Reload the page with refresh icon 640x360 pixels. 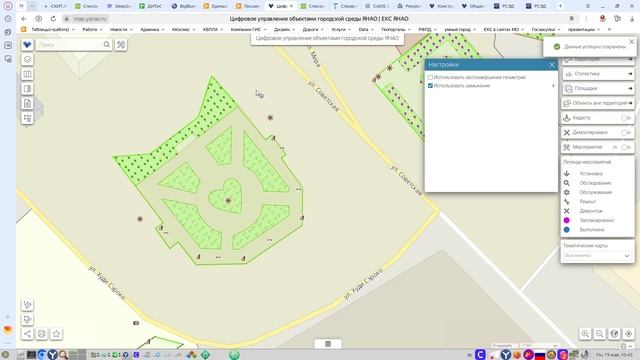53,19
